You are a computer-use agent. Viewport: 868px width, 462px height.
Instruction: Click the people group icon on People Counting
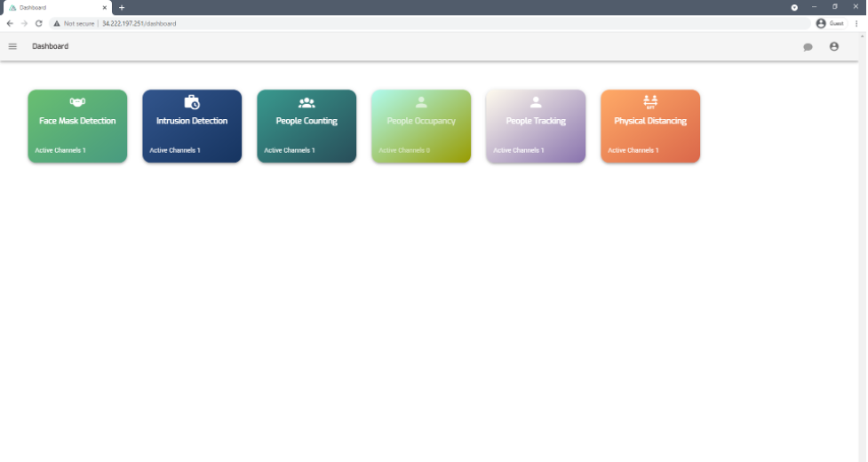[307, 102]
